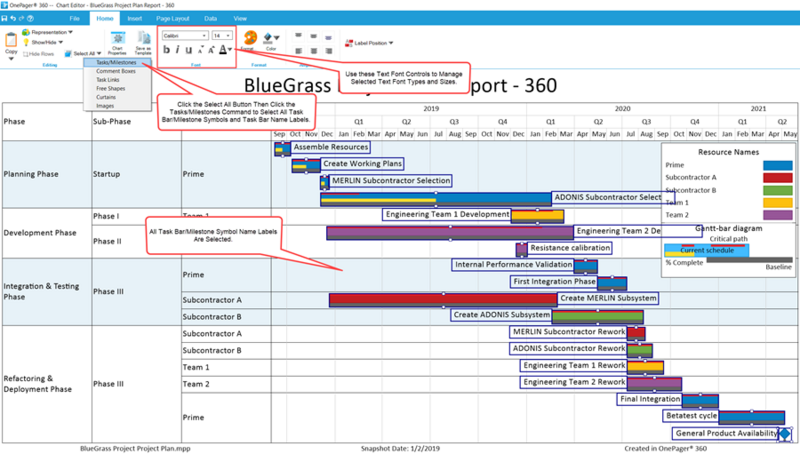800x454 pixels.
Task: Click the Subcontractor B green legend swatch
Action: pos(778,190)
